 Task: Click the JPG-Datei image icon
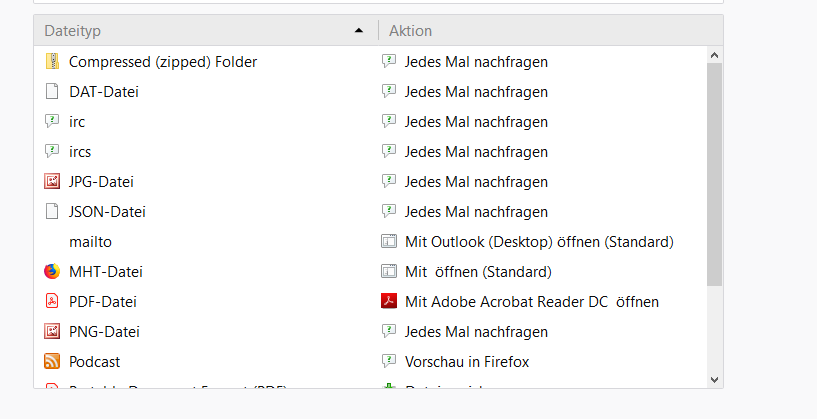[53, 182]
